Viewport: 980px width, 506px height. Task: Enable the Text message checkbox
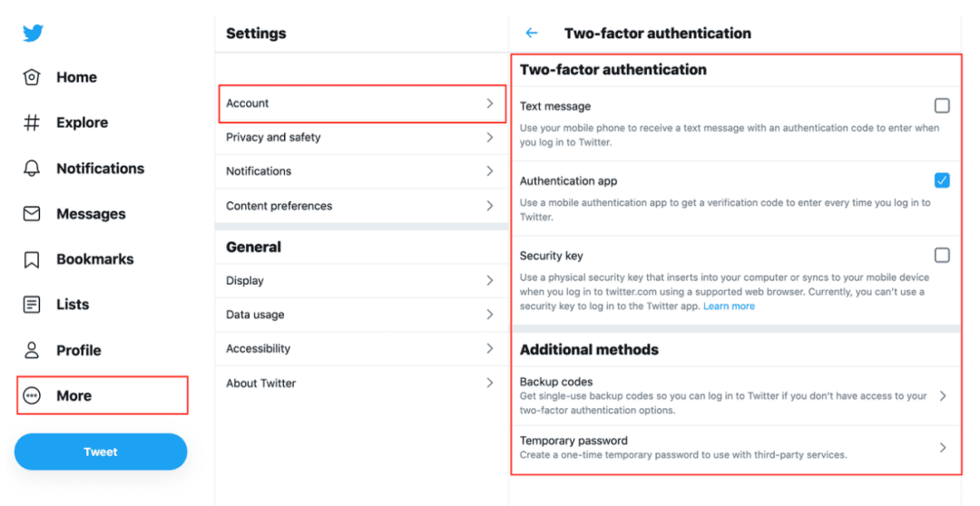click(x=942, y=105)
